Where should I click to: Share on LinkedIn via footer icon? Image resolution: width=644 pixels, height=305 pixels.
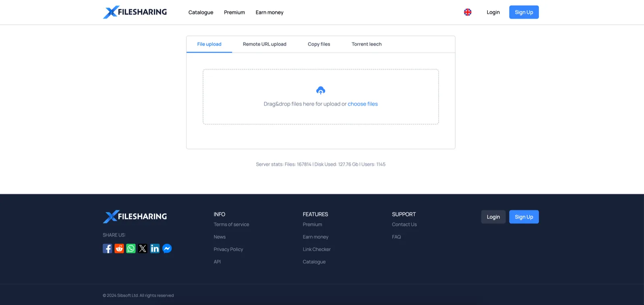coord(155,249)
